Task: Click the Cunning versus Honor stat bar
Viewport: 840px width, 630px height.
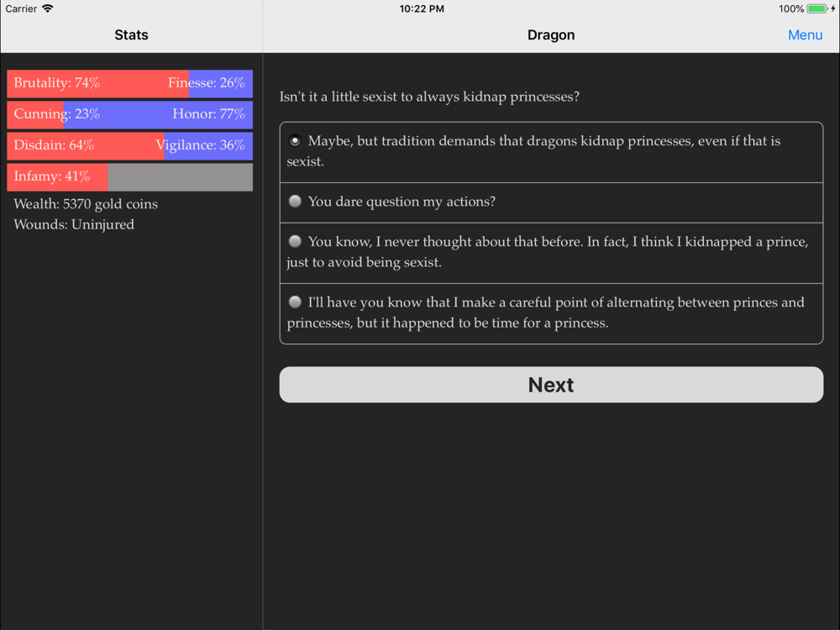Action: (x=129, y=114)
